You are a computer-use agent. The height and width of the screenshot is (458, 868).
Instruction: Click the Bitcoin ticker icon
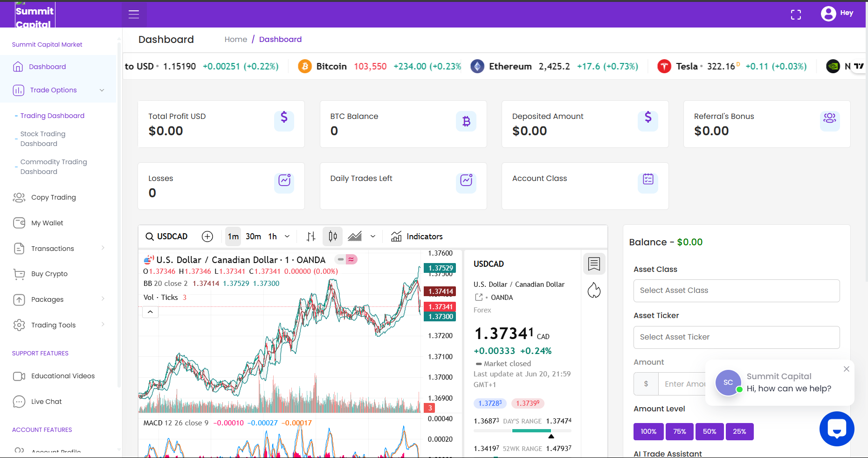pos(305,66)
